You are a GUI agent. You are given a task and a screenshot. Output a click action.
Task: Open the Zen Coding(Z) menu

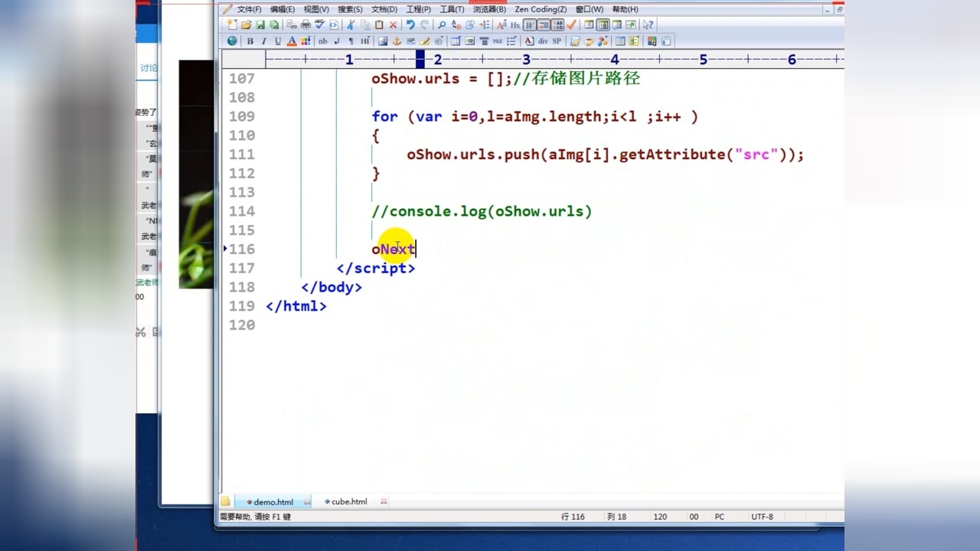pos(541,9)
